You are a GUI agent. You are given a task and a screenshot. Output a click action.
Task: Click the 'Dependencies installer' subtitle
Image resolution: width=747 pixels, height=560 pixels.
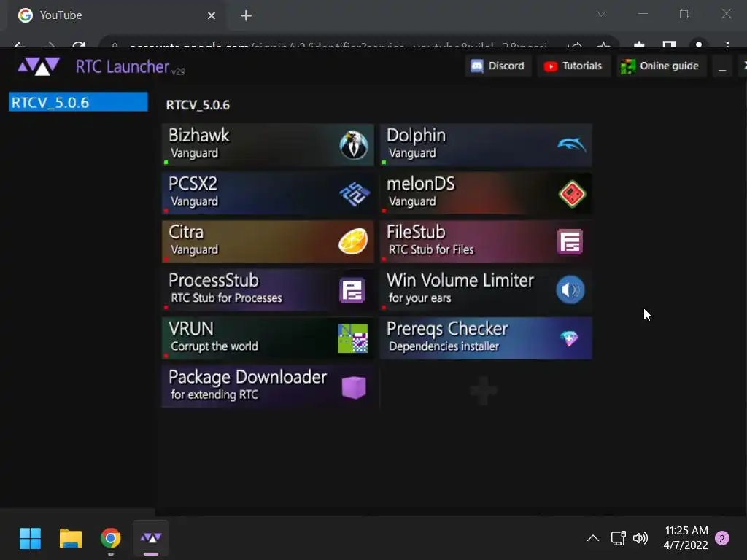click(x=444, y=346)
